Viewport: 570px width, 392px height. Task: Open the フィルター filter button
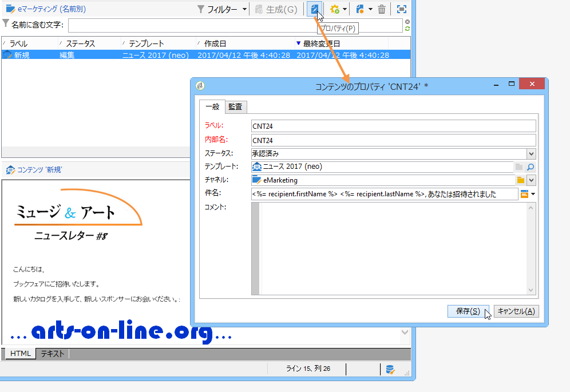(x=217, y=10)
